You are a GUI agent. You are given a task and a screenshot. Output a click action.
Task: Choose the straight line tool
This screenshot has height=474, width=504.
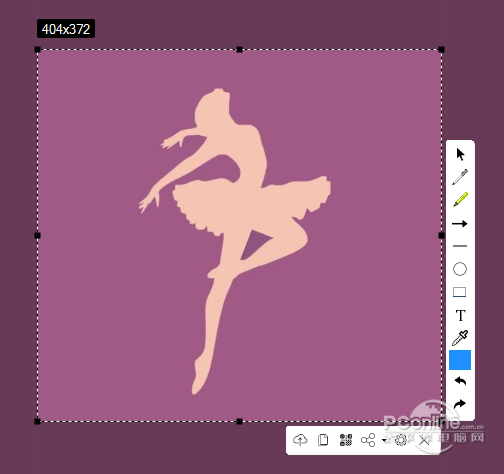point(460,246)
